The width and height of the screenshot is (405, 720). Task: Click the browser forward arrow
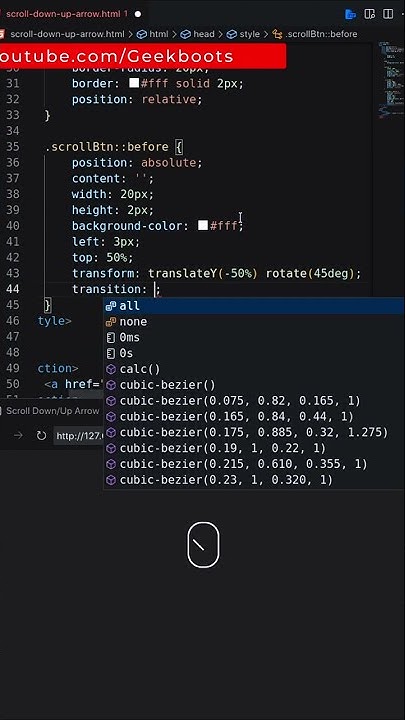point(18,435)
